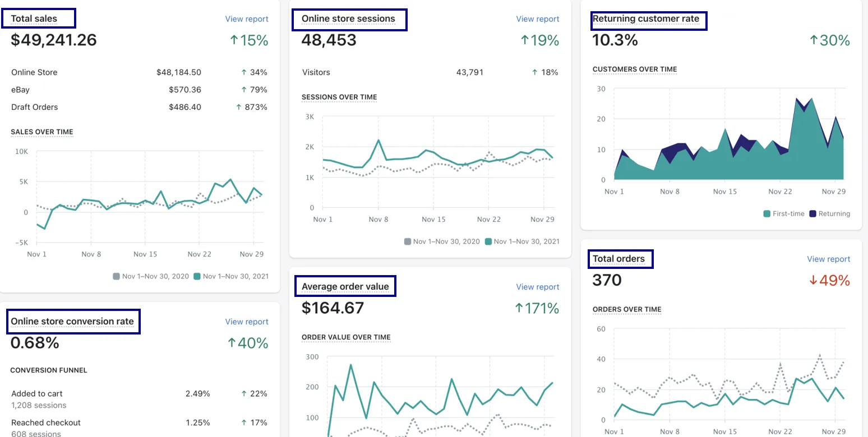Click the 873% Draft Orders increase indicator

coord(252,107)
